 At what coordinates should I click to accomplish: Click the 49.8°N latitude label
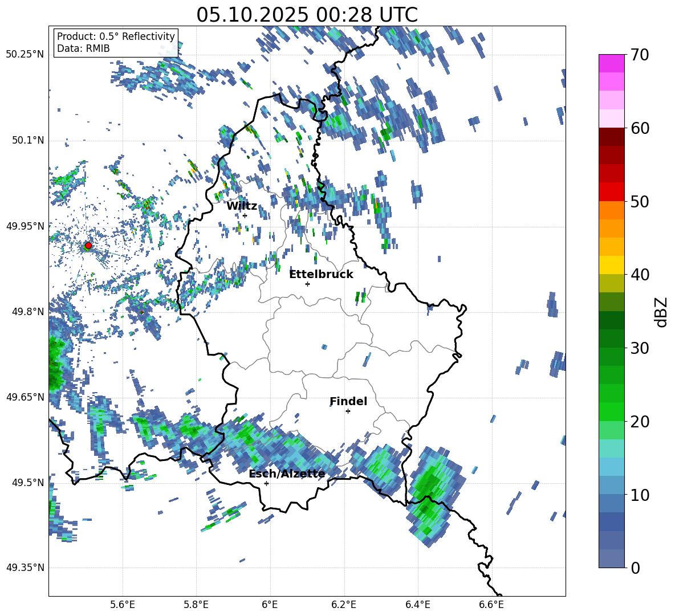pyautogui.click(x=27, y=312)
